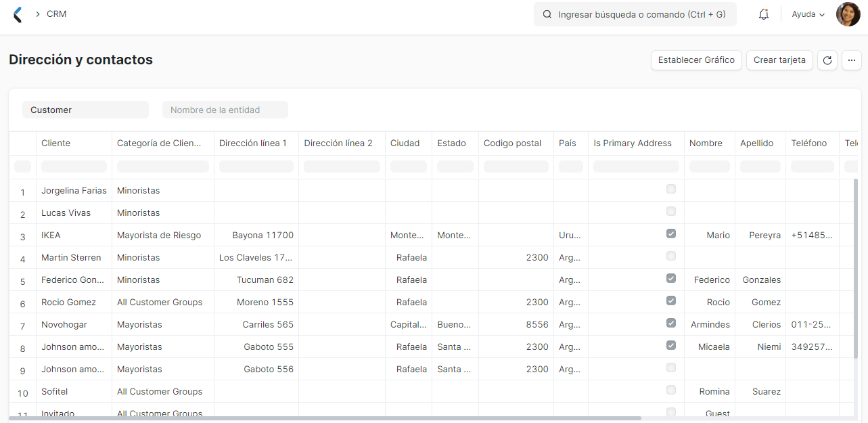Click the Dirección línea 2 column header
The image size is (868, 423).
pyautogui.click(x=342, y=143)
